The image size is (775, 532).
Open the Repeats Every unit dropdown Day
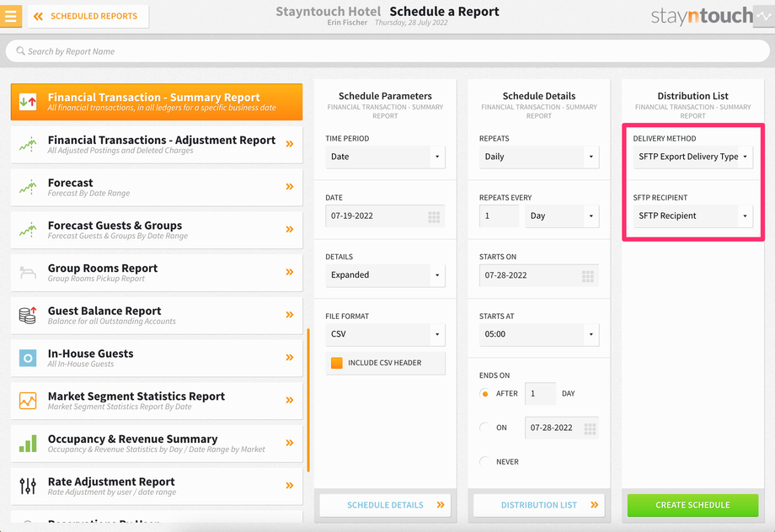click(562, 215)
